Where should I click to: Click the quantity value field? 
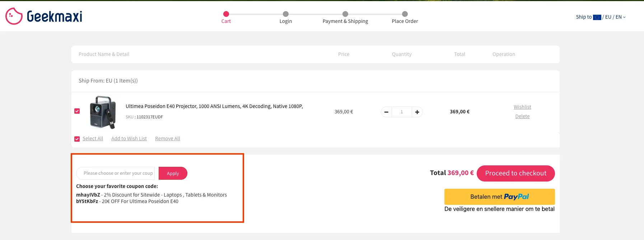pyautogui.click(x=402, y=112)
